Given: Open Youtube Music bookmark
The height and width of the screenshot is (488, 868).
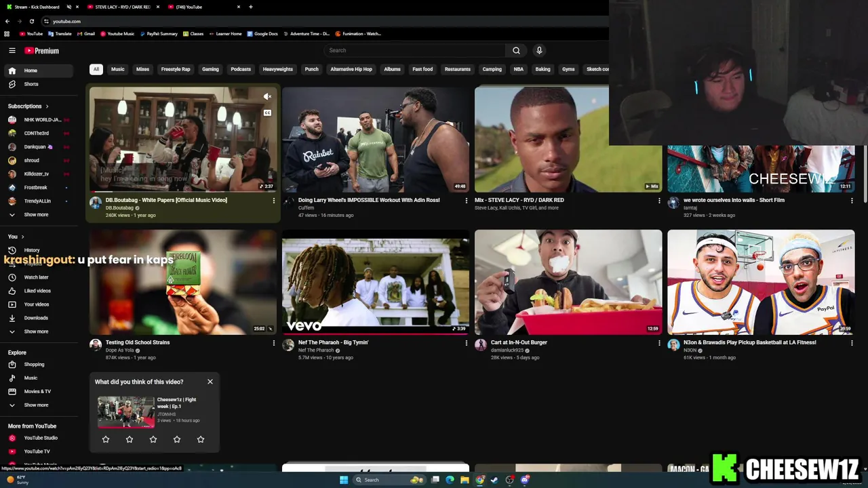Looking at the screenshot, I should [117, 33].
